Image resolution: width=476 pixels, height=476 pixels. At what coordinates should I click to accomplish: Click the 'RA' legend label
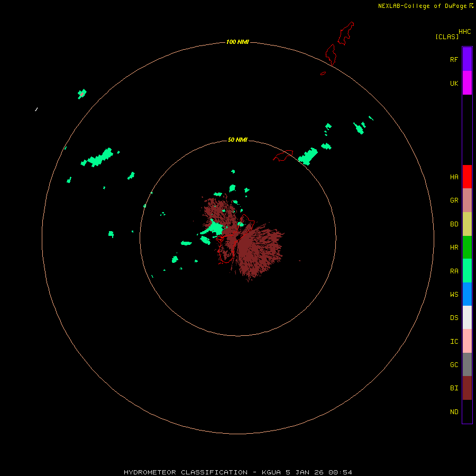click(x=454, y=271)
